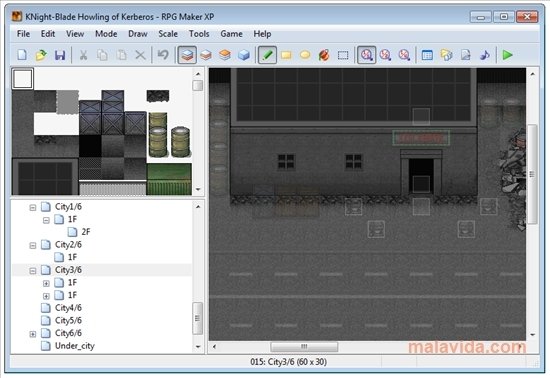Save the project with the floppy icon
Screen dimensions: 550x378
click(x=60, y=55)
